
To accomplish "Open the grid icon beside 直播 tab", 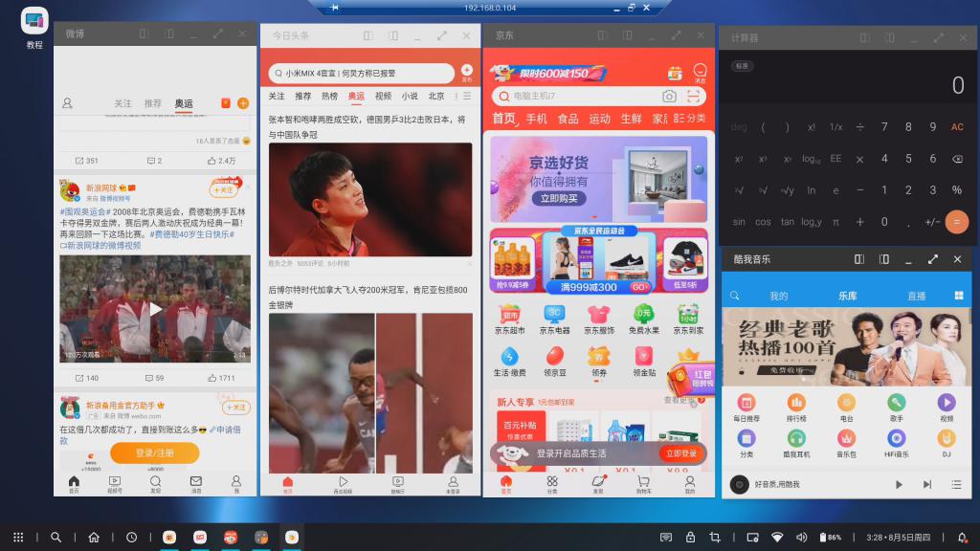I will (x=959, y=296).
